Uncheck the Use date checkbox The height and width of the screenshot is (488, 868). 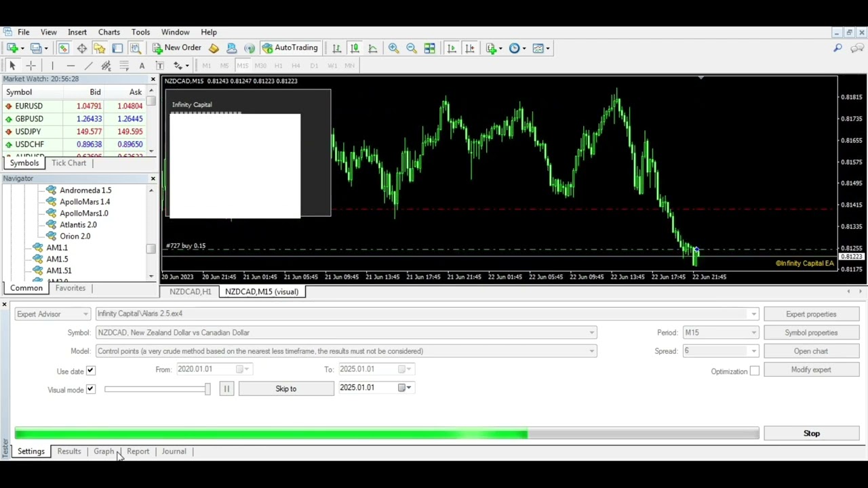click(90, 371)
